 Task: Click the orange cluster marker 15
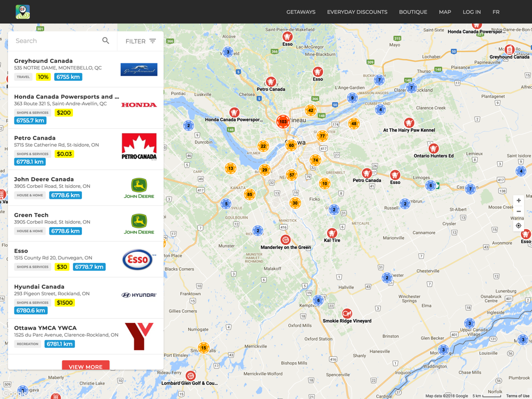click(x=204, y=348)
